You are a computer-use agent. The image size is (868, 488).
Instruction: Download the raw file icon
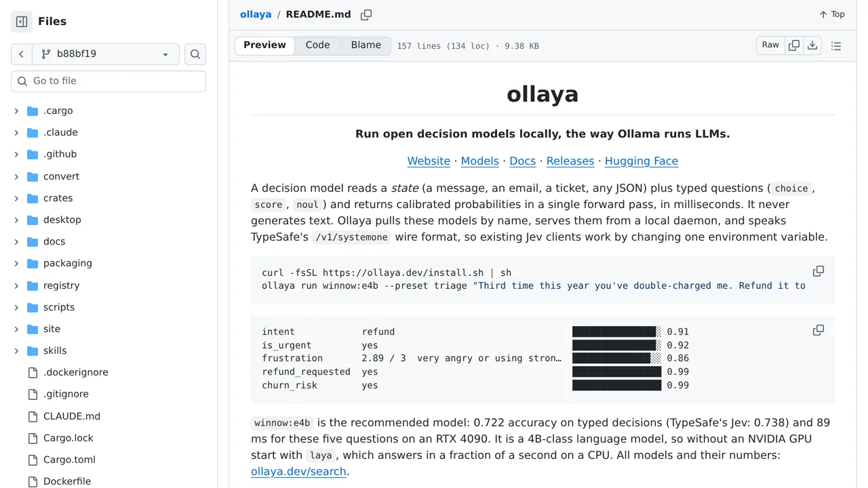(812, 45)
